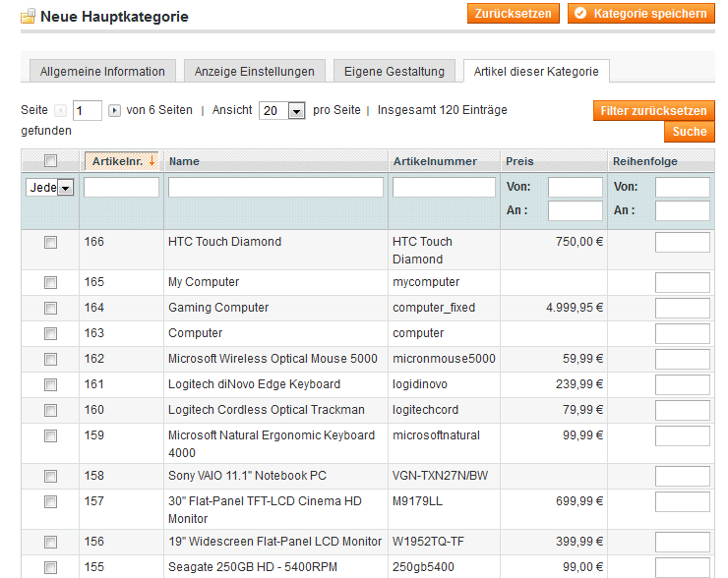The height and width of the screenshot is (578, 728).
Task: Click the Zurücksetzen button
Action: click(x=513, y=14)
